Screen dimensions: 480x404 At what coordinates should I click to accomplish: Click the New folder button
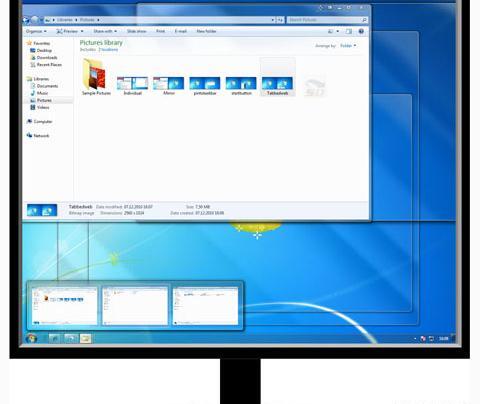coord(206,31)
